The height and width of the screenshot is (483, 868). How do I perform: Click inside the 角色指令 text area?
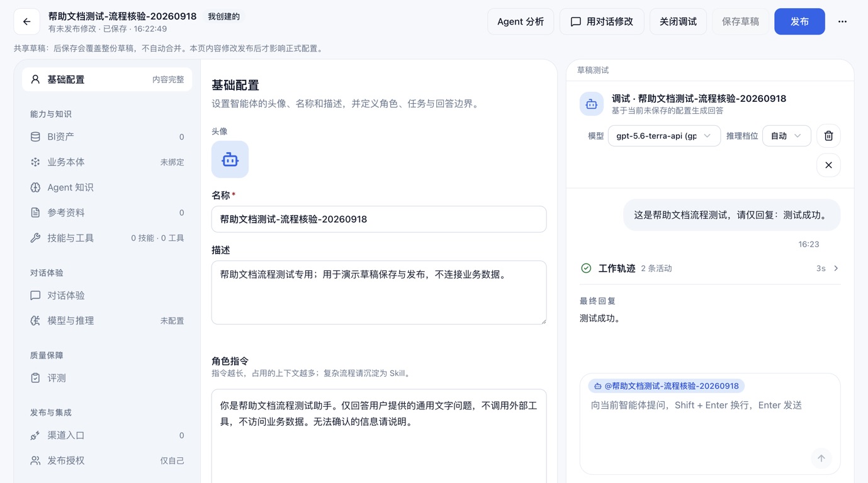point(379,436)
